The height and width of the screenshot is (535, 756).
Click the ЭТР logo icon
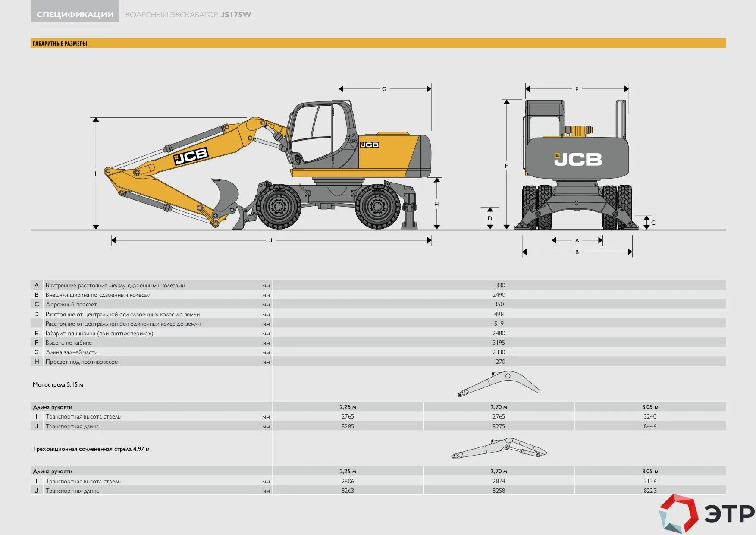click(678, 513)
